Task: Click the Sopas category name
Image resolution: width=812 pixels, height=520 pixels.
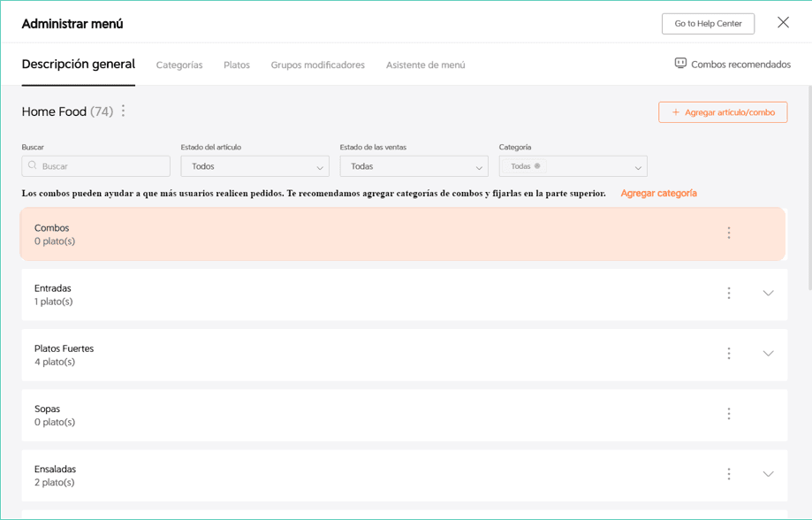Action: (x=47, y=409)
